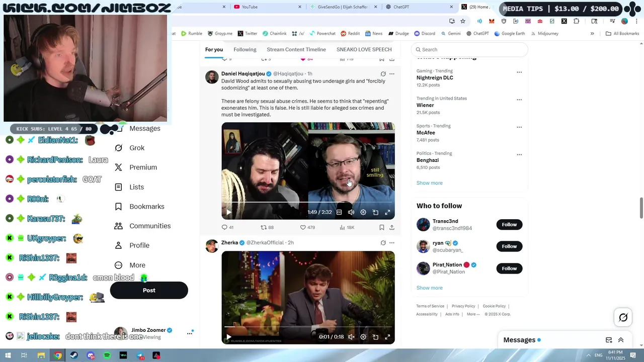The width and height of the screenshot is (644, 362).
Task: Unmute the Zherka video
Action: coord(351,337)
